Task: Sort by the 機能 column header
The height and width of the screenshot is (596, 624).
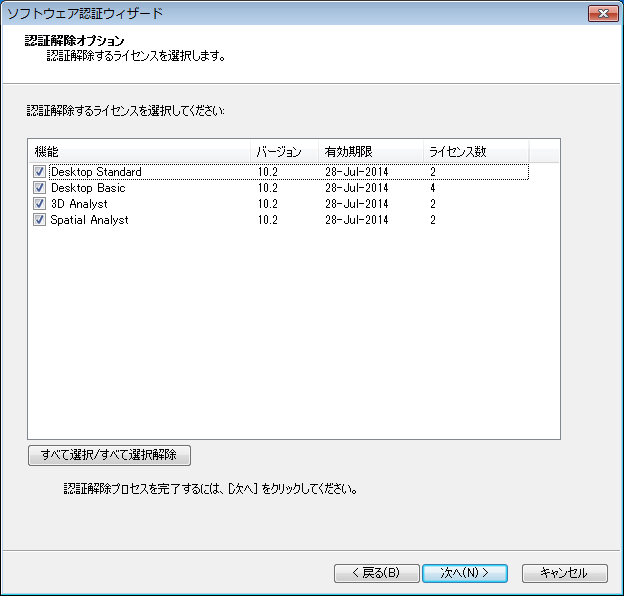Action: coord(140,151)
